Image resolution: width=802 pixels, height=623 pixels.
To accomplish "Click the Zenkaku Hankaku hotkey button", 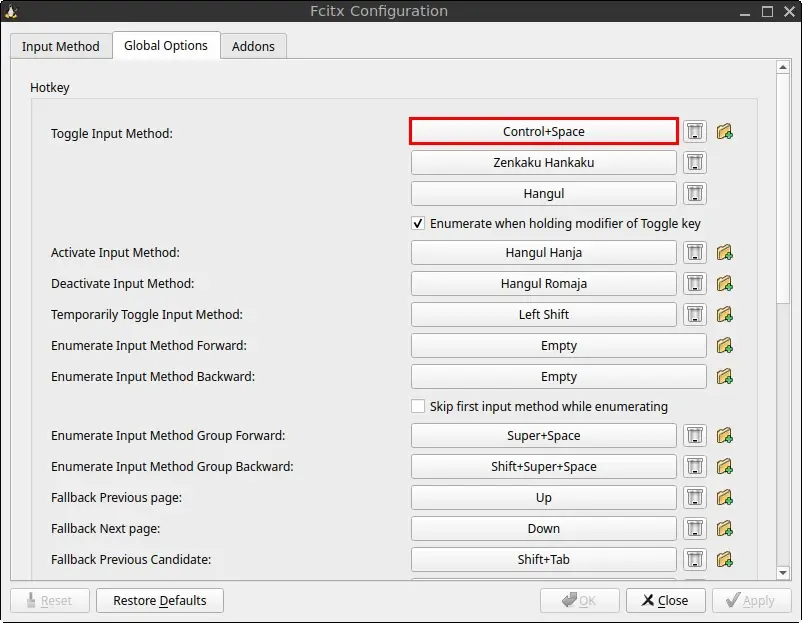I will tap(544, 163).
